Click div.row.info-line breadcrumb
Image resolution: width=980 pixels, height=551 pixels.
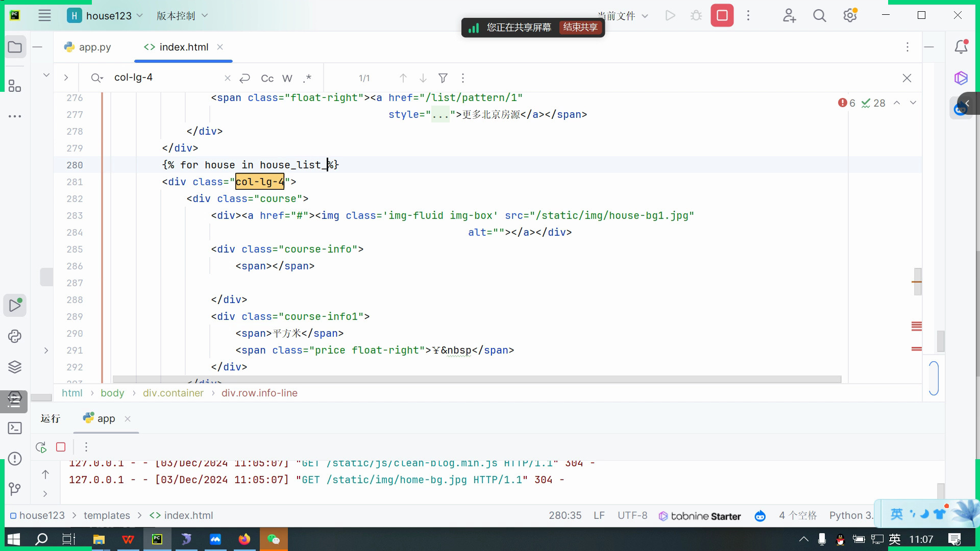(x=259, y=393)
